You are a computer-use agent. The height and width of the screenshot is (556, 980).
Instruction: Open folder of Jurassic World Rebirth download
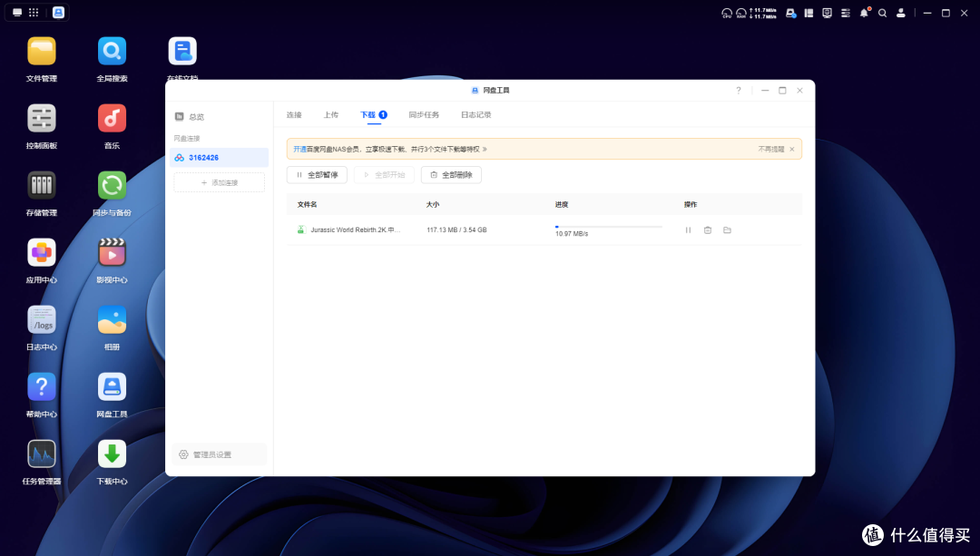coord(727,229)
